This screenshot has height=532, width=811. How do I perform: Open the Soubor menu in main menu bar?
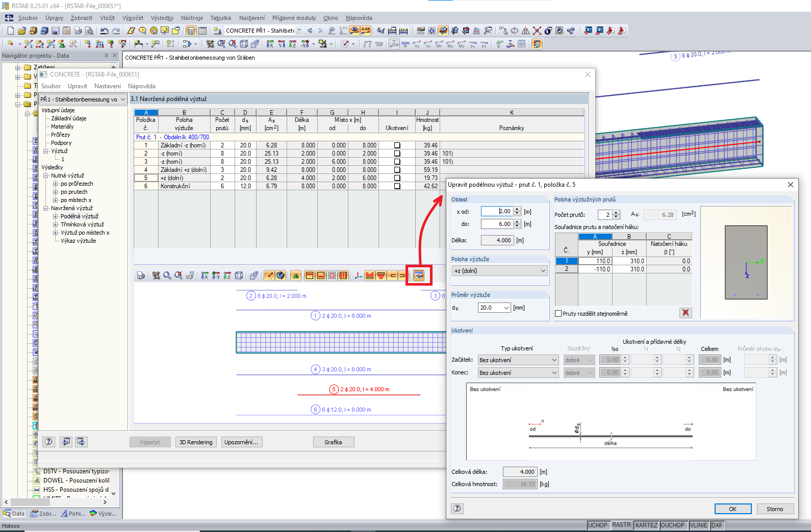click(28, 18)
